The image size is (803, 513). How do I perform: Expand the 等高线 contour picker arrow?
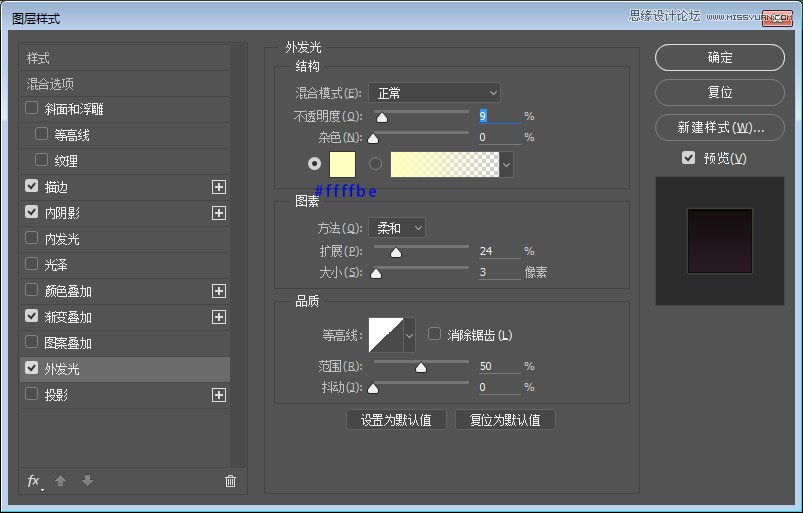pos(409,336)
